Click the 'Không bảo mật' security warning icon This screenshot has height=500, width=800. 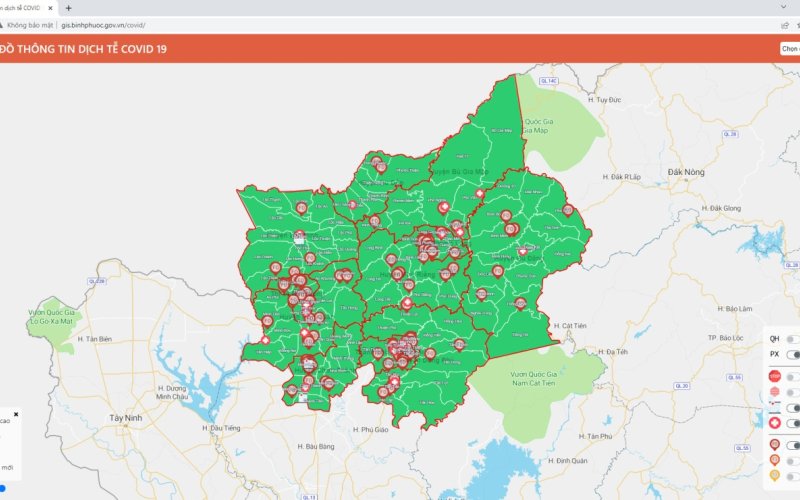12,24
